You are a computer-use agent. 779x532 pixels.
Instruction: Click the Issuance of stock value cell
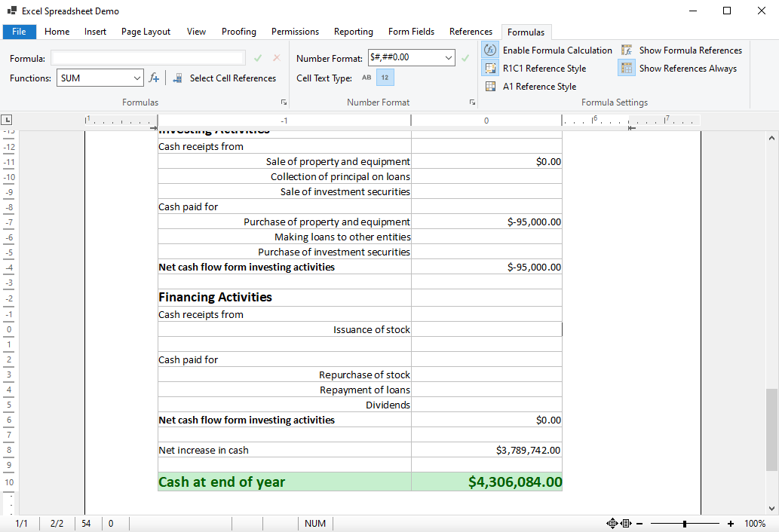pyautogui.click(x=487, y=329)
